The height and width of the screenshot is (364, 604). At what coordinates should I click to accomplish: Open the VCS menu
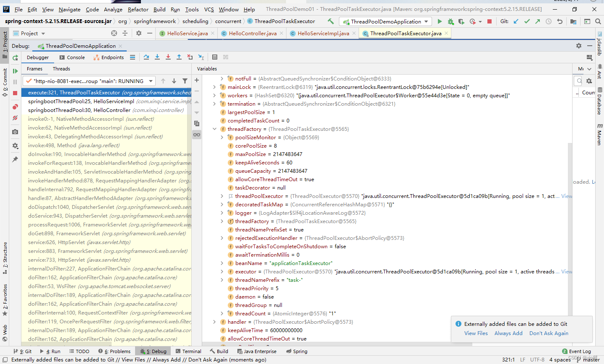209,9
